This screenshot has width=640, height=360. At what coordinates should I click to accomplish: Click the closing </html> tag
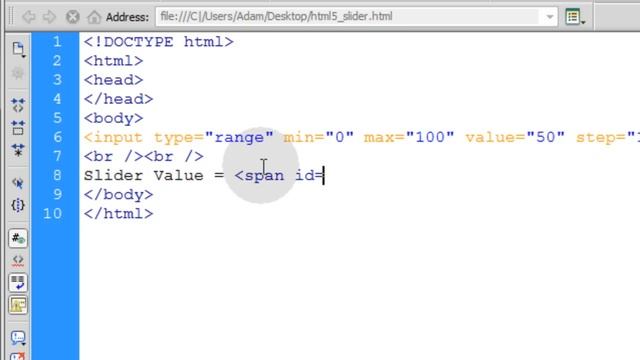coord(118,214)
